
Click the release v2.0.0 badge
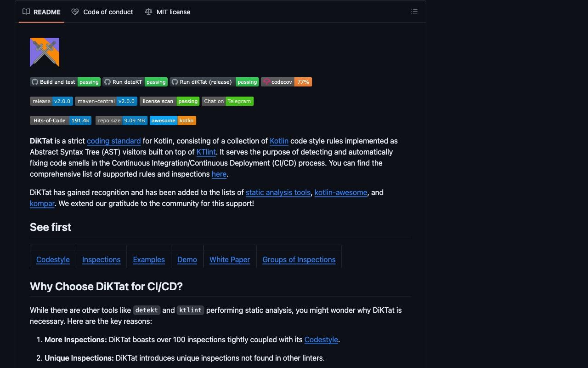click(51, 101)
